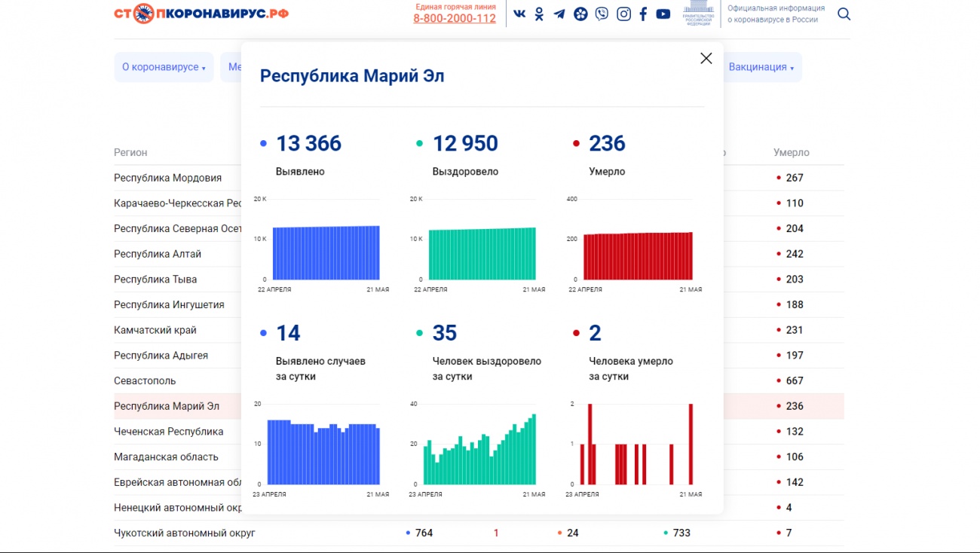
Task: Click the 'Умерло' column header
Action: (x=791, y=152)
